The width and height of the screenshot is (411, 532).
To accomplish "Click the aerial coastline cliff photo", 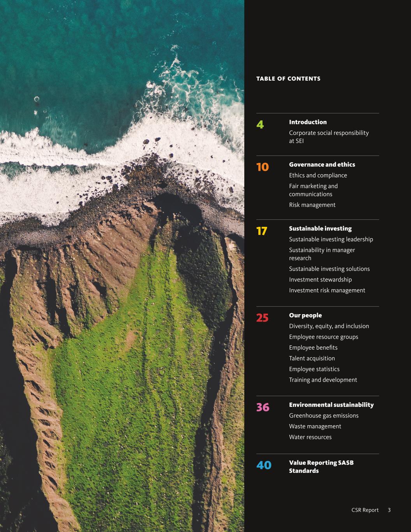I will coord(122,266).
